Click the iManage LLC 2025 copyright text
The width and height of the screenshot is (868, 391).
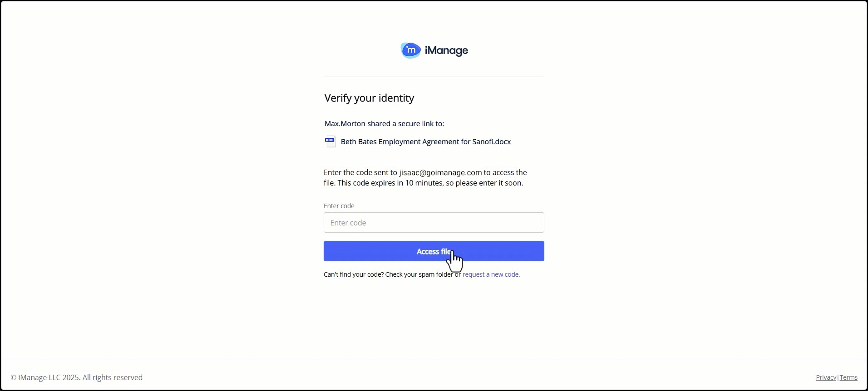77,377
